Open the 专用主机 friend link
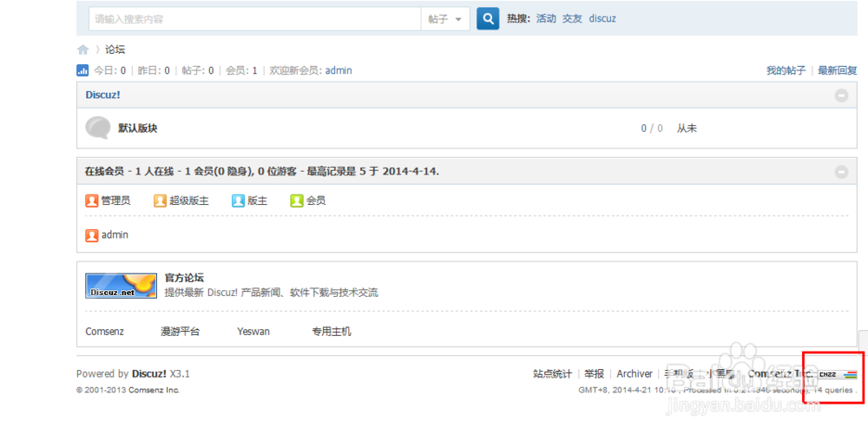Viewport: 868px width, 435px height. click(332, 332)
